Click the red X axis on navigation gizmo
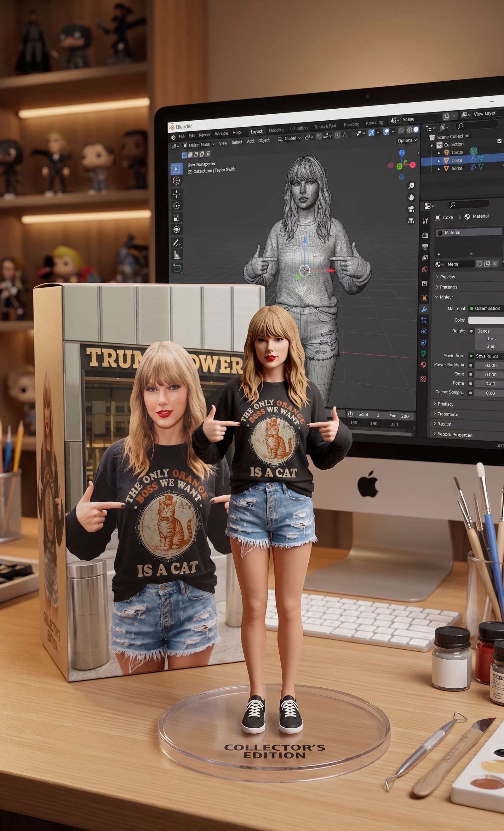 413,164
